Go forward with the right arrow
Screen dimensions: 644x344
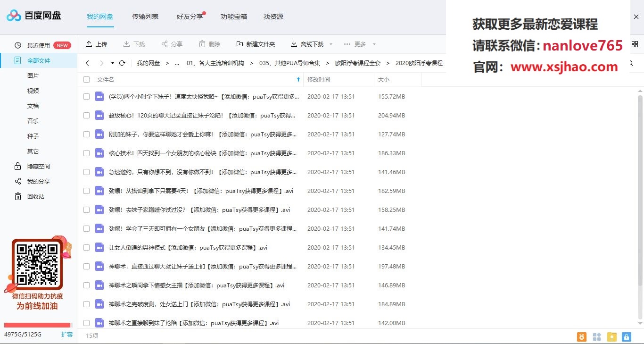102,63
